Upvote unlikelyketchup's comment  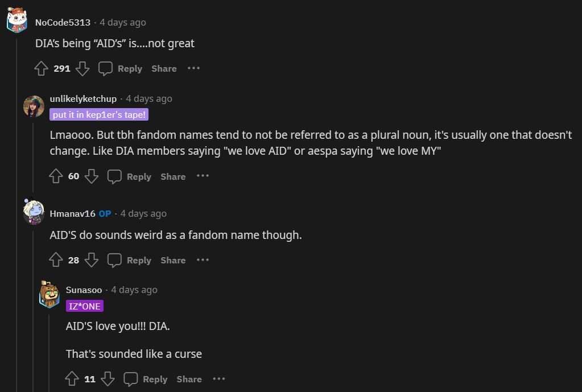tap(56, 176)
